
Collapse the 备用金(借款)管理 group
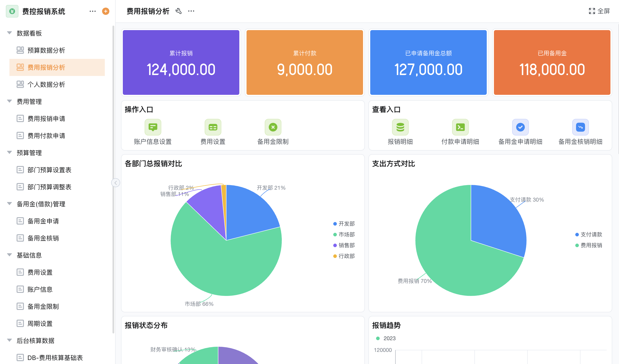pos(10,204)
